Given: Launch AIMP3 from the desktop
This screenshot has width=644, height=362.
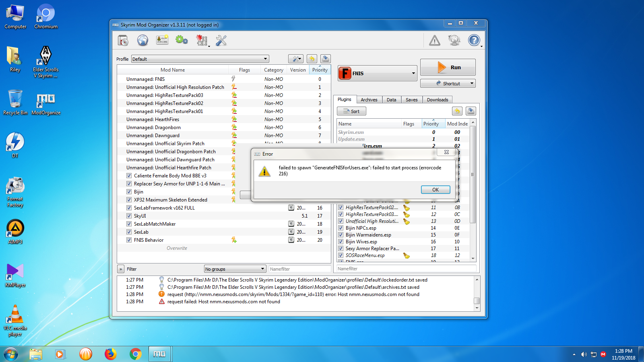Looking at the screenshot, I should click(15, 232).
